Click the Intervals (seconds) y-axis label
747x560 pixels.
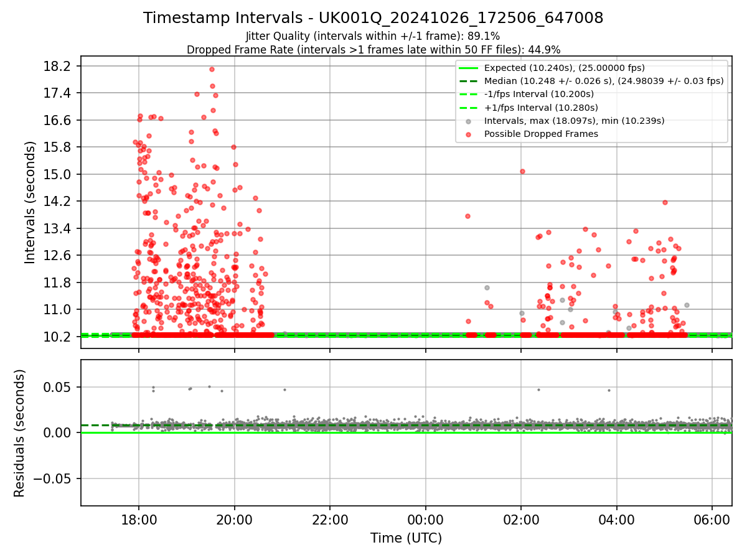pos(31,202)
